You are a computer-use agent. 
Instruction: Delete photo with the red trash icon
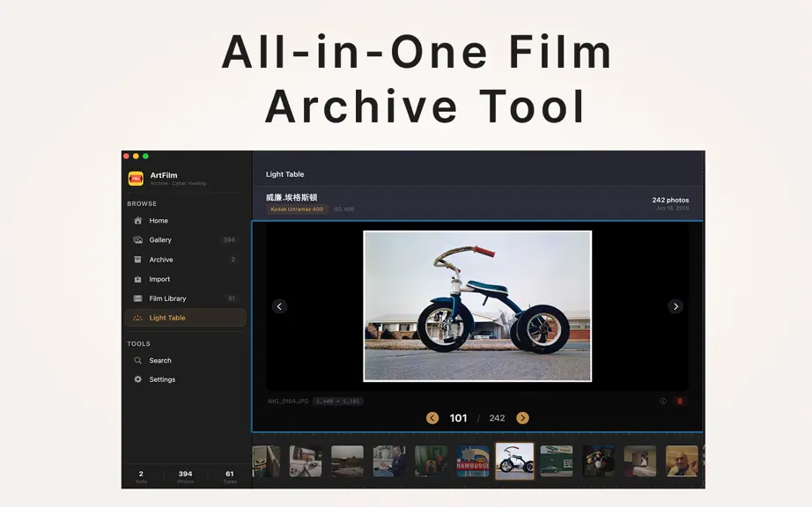(680, 401)
